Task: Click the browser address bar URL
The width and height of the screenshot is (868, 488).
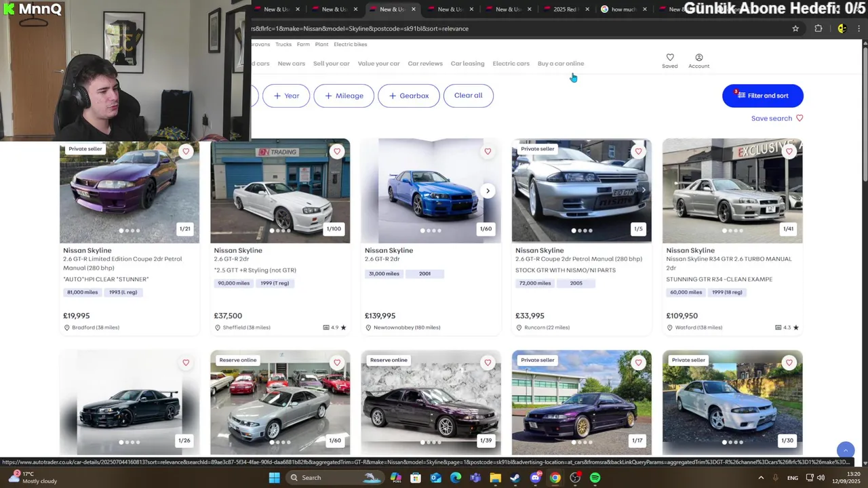Action: tap(360, 28)
